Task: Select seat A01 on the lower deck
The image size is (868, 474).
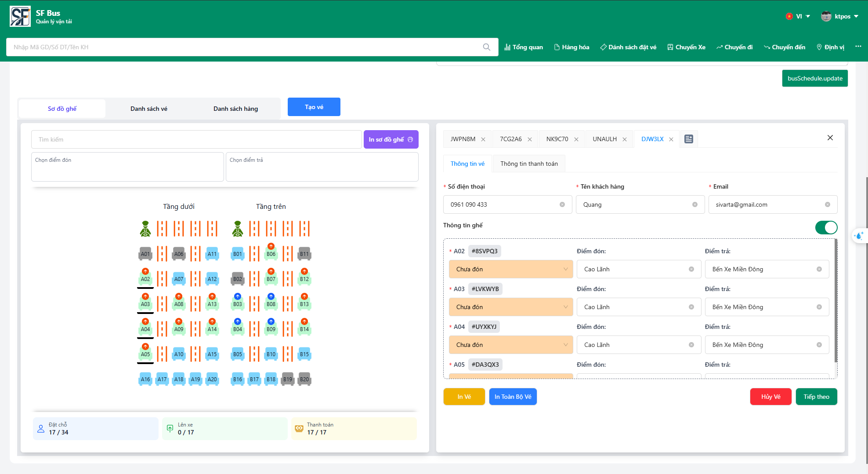Action: (x=145, y=254)
